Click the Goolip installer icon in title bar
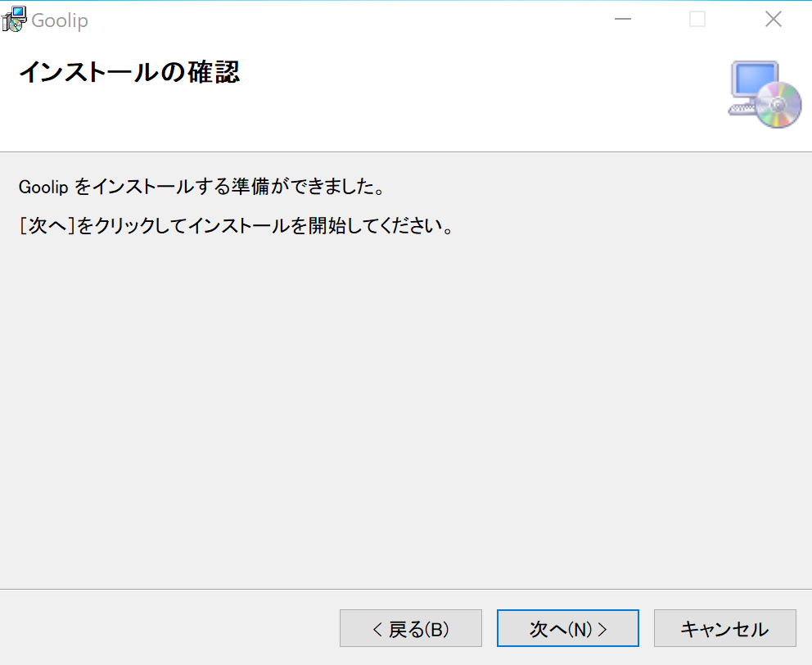The image size is (812, 665). tap(14, 20)
